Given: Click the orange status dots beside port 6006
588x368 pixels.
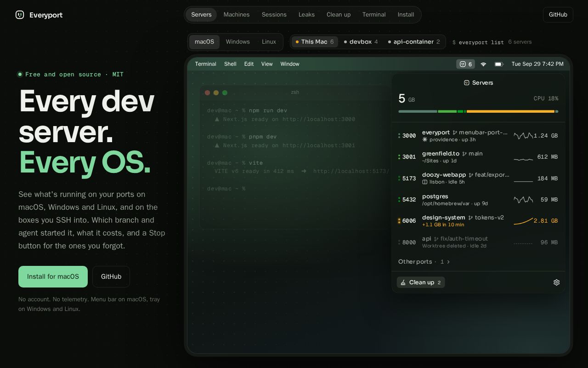Looking at the screenshot, I should tap(399, 221).
